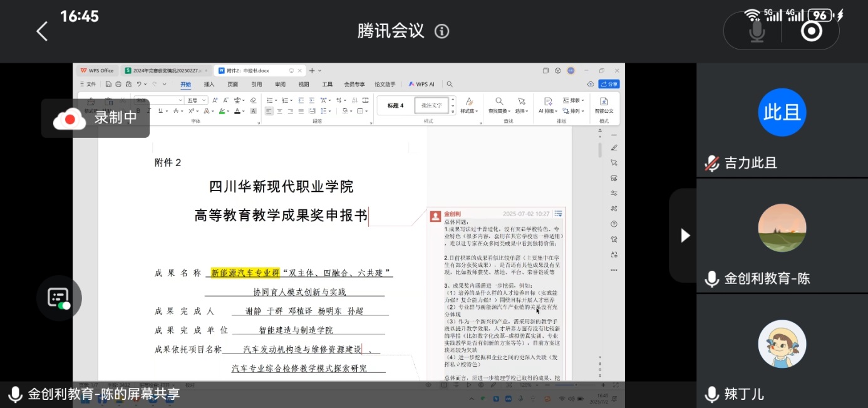Screen dimensions: 868x408
Task: Select the 此且 participant avatar
Action: coord(782,112)
